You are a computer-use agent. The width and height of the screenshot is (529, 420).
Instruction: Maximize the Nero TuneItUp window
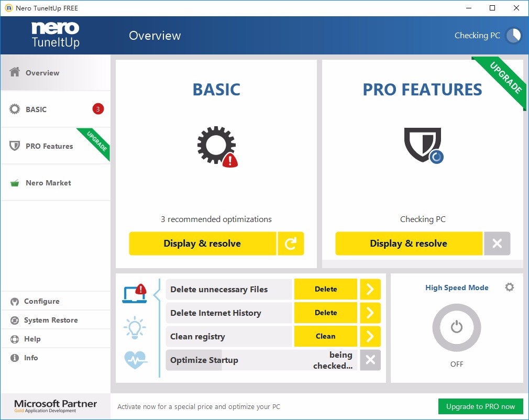(x=492, y=8)
